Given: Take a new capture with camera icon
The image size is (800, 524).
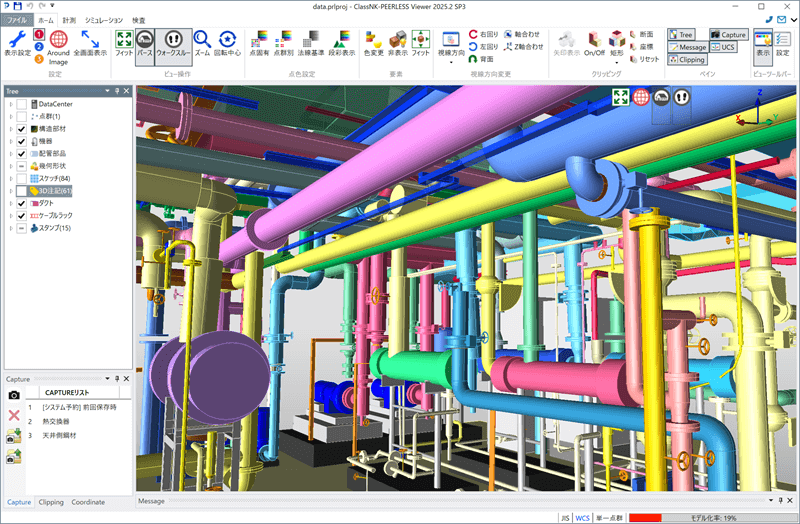Looking at the screenshot, I should tap(14, 395).
